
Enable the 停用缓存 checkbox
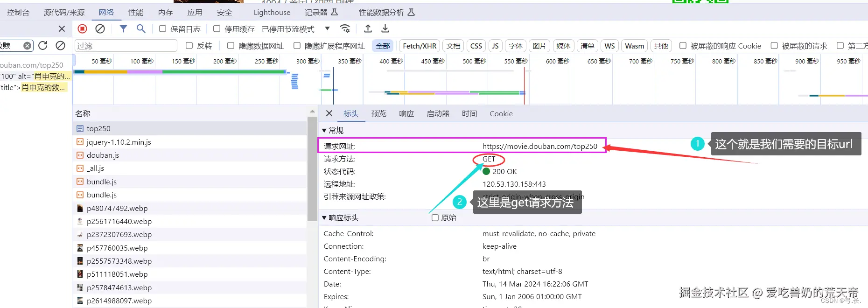pos(217,29)
